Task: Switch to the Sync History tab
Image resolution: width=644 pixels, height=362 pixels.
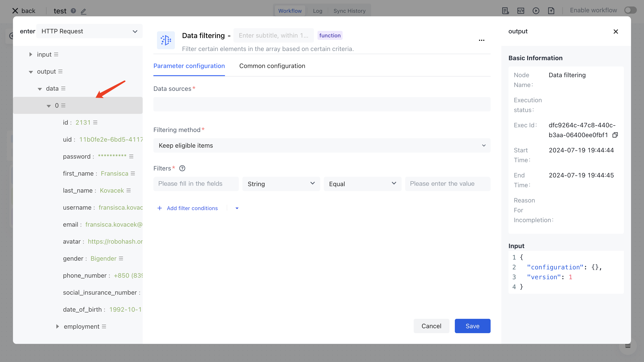Action: click(x=349, y=11)
